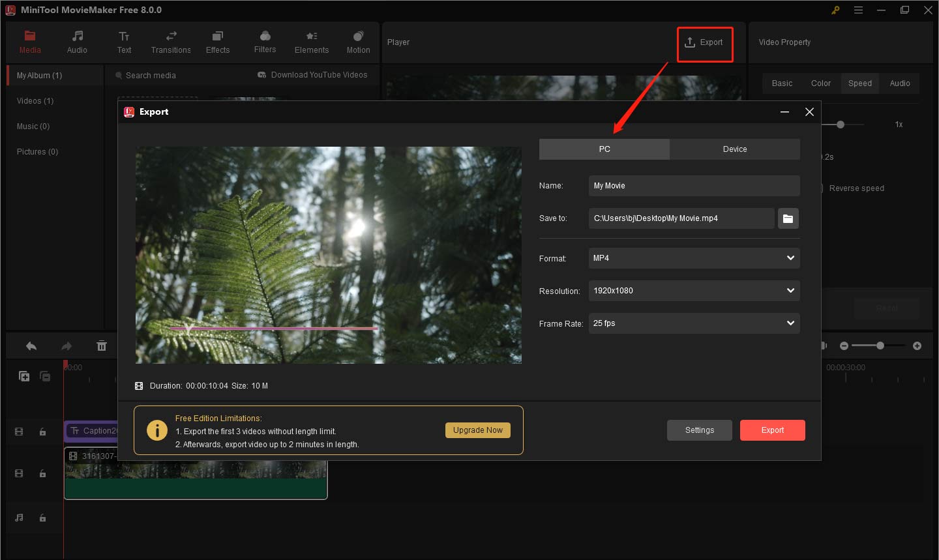Switch to Basic video property tab

tap(782, 83)
